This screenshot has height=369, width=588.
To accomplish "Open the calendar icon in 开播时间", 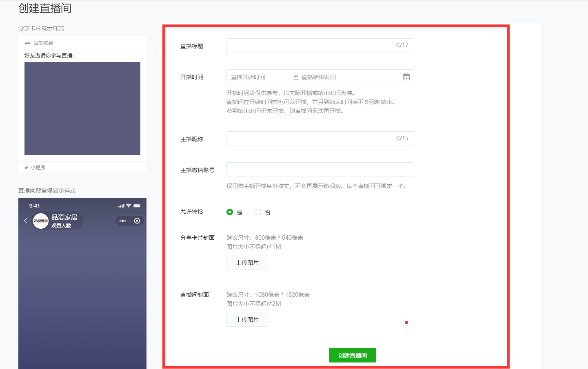I will coord(406,77).
